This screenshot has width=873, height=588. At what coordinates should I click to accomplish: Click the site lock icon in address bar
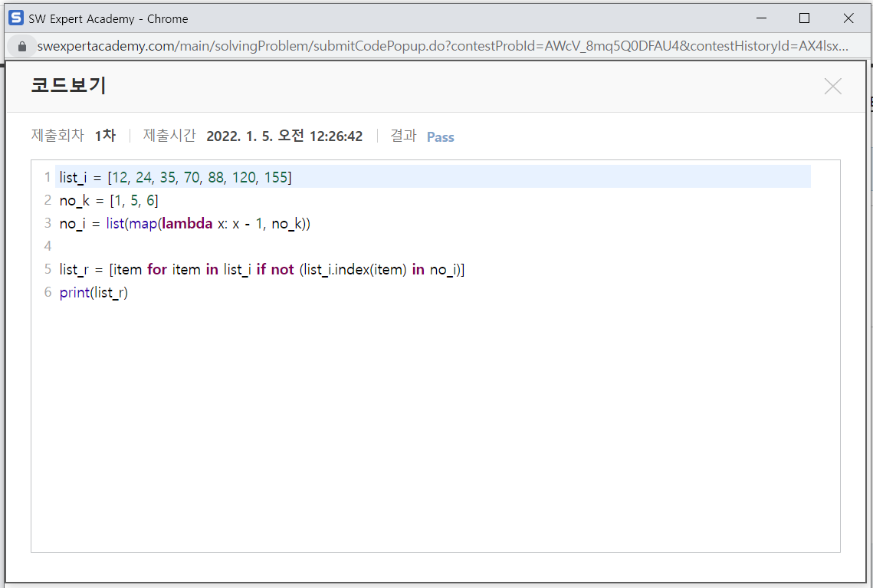(x=22, y=46)
